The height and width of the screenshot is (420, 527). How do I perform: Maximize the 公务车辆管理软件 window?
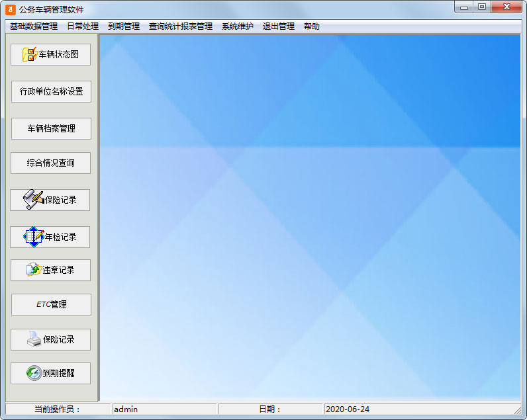coord(482,7)
